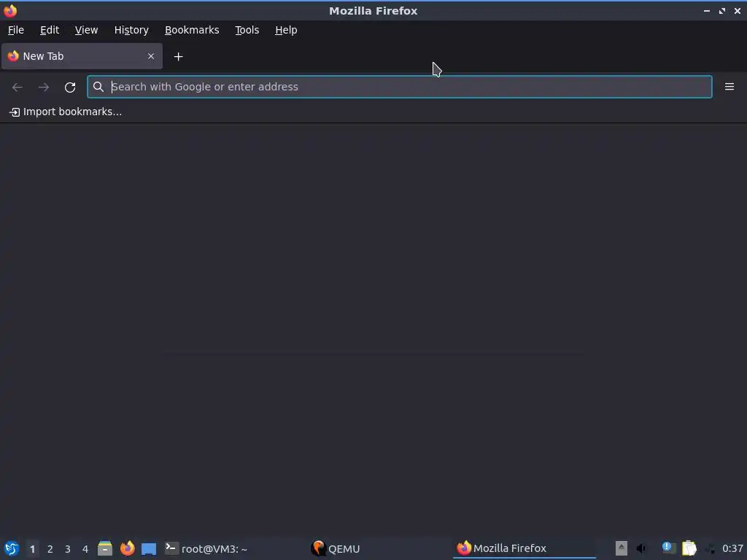Open the volume control tray icon

[642, 548]
